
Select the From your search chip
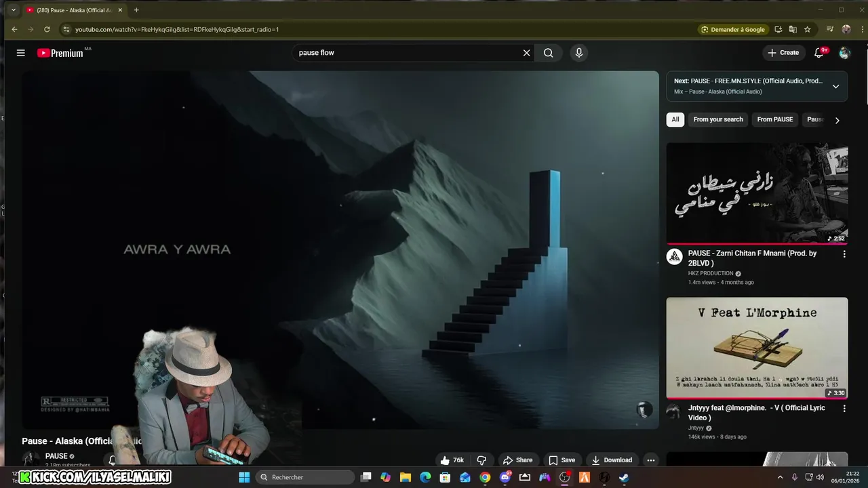[x=718, y=119]
